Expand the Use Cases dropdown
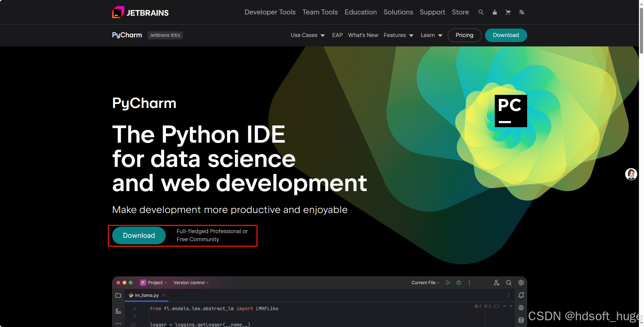 [x=308, y=35]
